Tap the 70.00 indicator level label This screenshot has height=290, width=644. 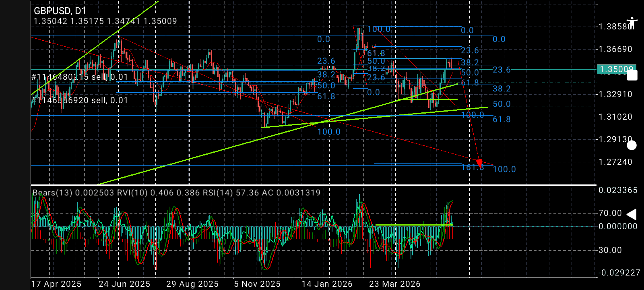pos(610,213)
